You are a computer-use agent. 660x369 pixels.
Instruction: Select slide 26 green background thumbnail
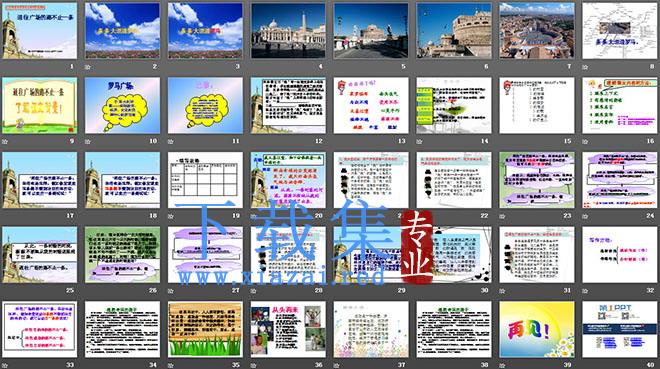122,255
